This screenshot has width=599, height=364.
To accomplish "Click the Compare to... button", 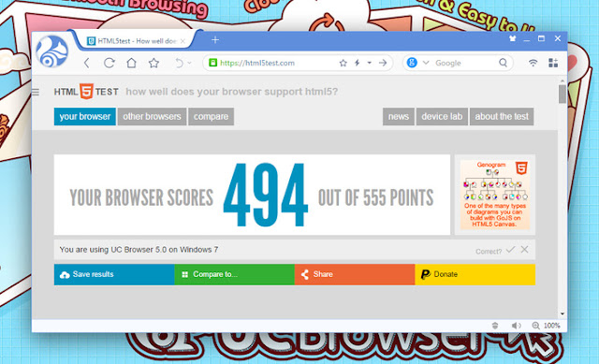I will point(235,274).
